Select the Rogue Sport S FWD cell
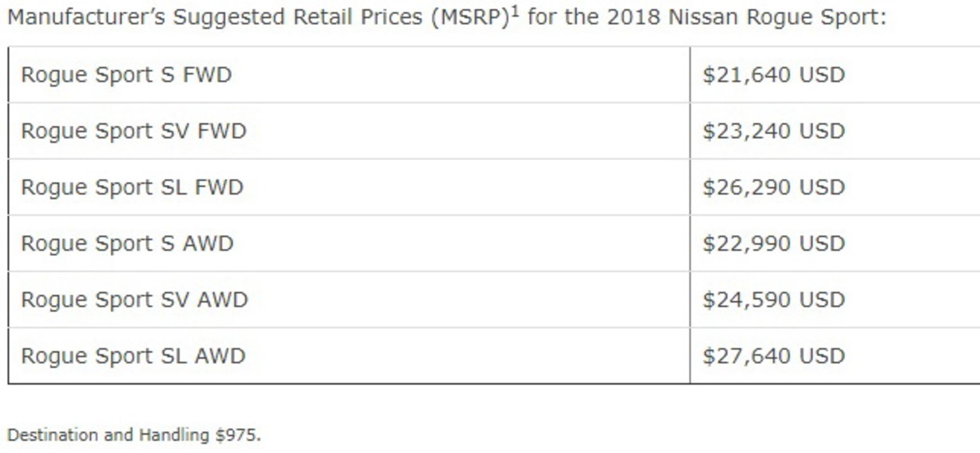 pyautogui.click(x=349, y=75)
